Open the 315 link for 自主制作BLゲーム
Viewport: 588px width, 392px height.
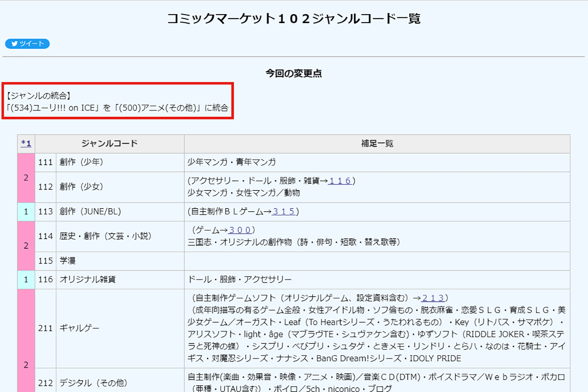(x=283, y=212)
